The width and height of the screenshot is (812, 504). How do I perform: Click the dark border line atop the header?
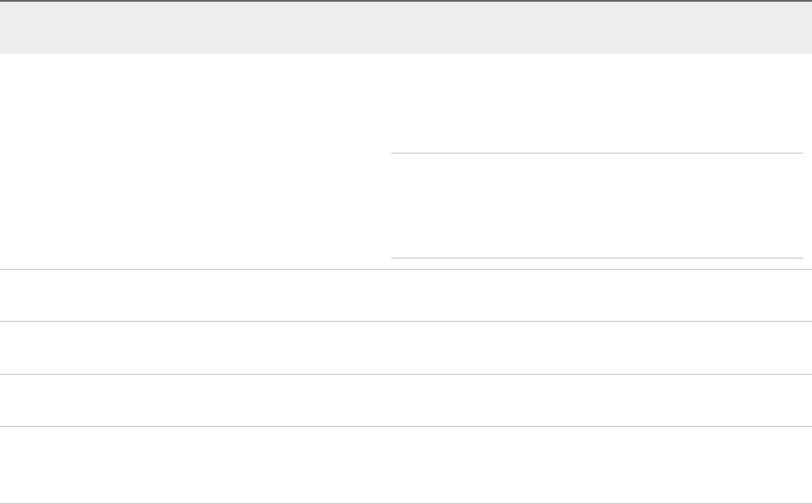pyautogui.click(x=406, y=1)
